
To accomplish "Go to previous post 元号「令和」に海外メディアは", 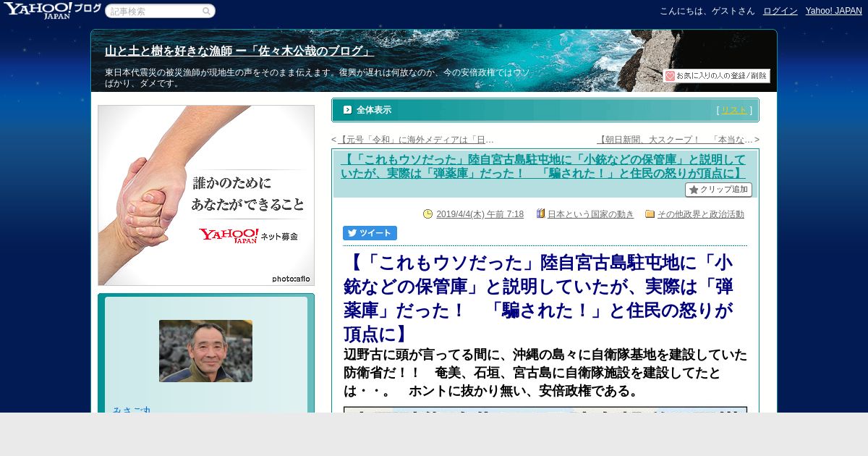I will pos(416,140).
